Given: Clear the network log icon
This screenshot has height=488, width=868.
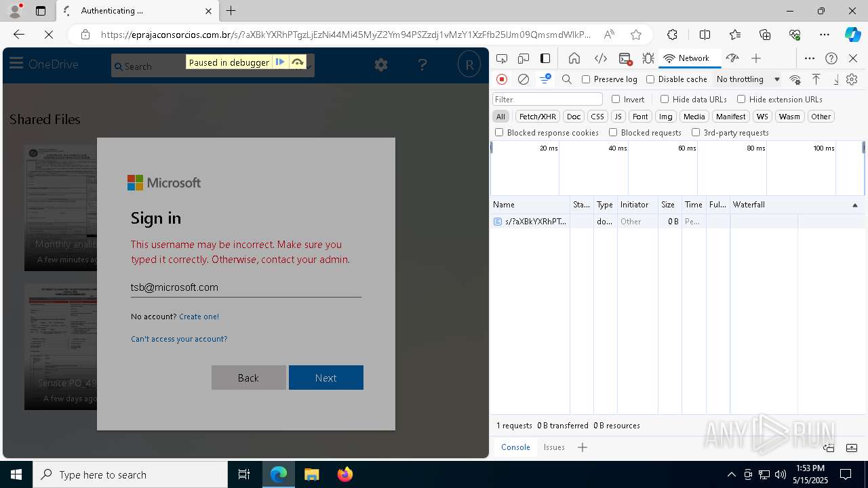Looking at the screenshot, I should coord(524,79).
